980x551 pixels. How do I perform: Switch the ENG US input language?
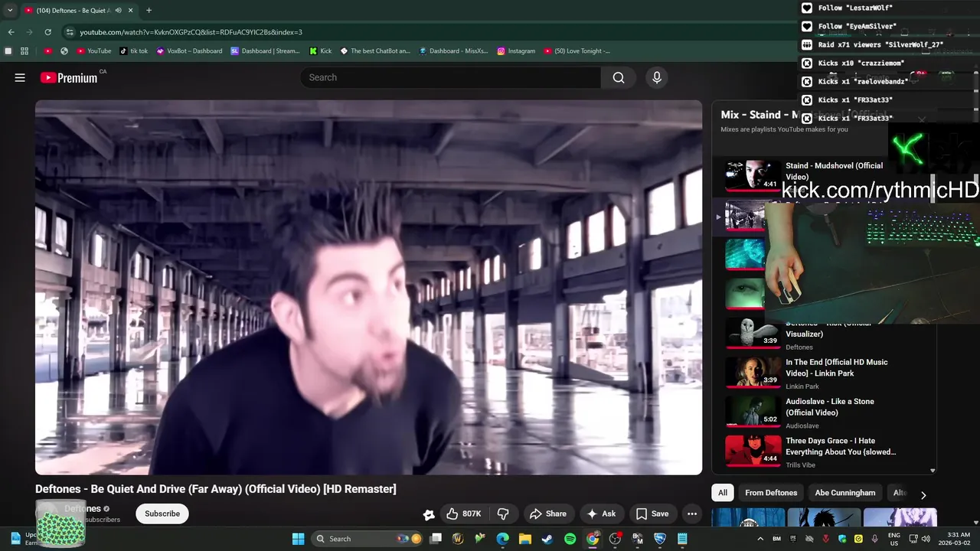(893, 539)
